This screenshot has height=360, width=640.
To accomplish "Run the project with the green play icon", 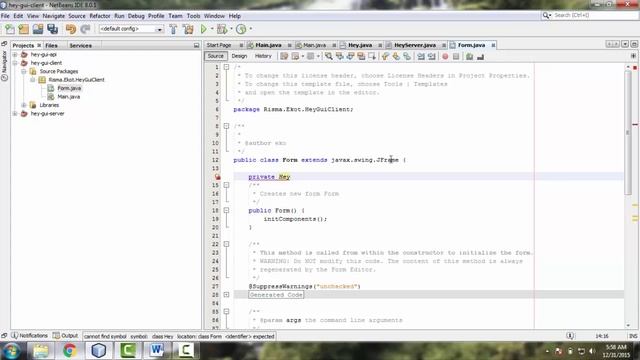I will click(203, 29).
